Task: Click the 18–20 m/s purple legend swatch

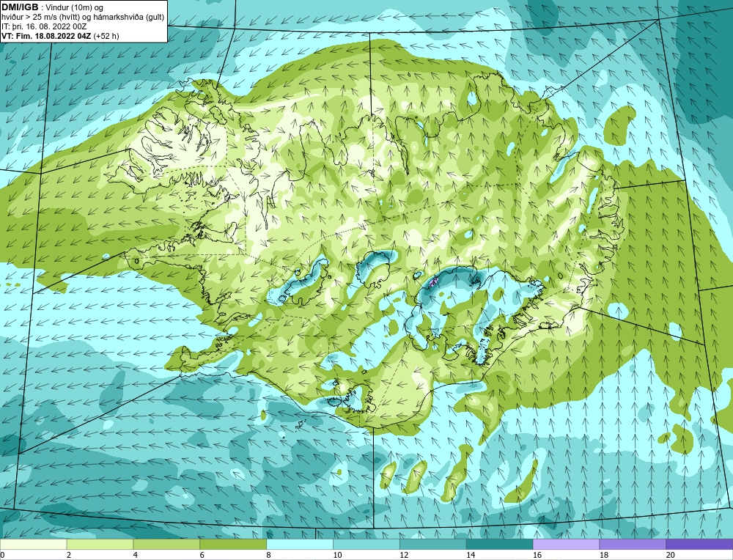Action: (x=633, y=544)
